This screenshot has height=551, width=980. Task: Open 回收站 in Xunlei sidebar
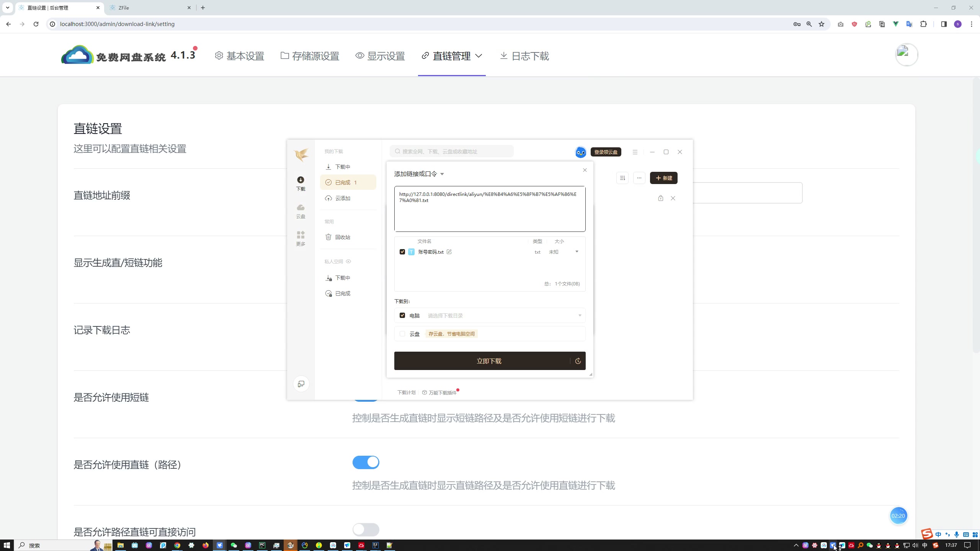[348, 237]
